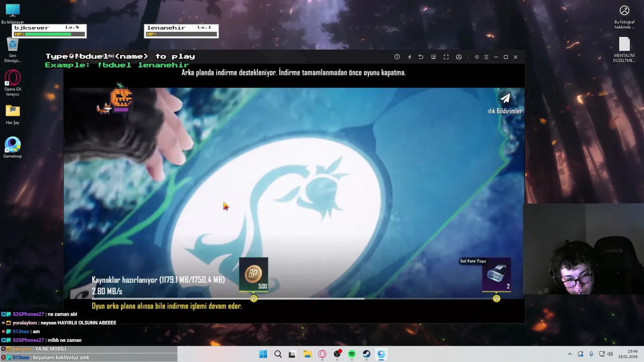Click the pumpkin pixel character overlay
The height and width of the screenshot is (362, 644).
point(121,98)
